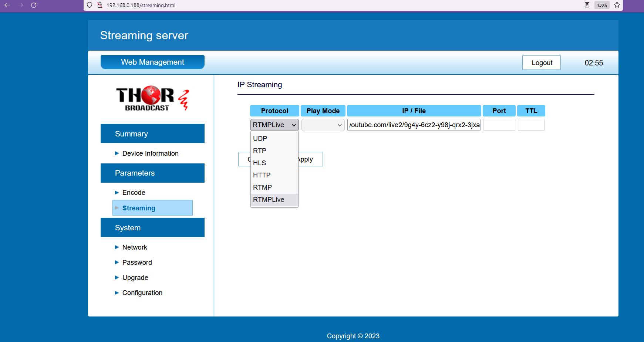Viewport: 644px width, 342px height.
Task: Click inside the Port input field
Action: [x=499, y=125]
